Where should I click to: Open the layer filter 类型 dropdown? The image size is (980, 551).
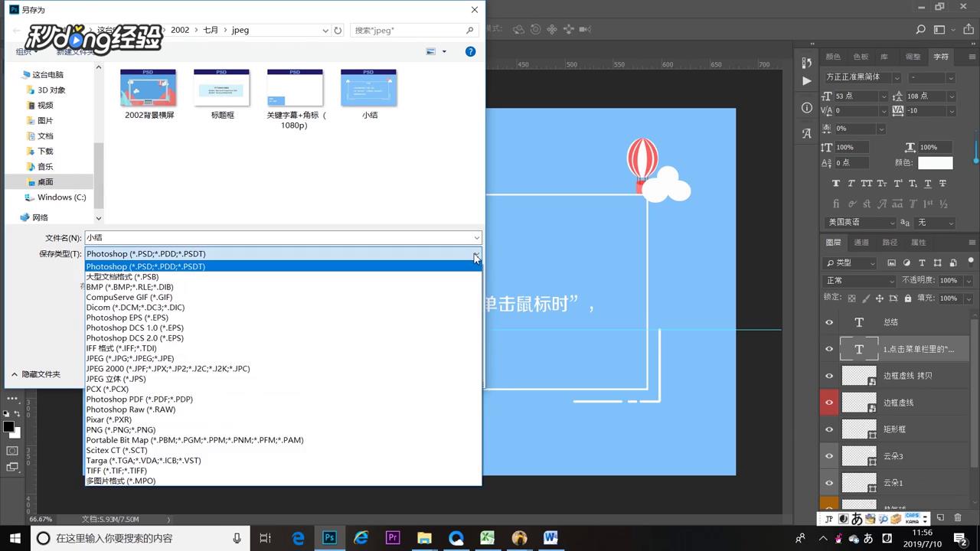850,262
